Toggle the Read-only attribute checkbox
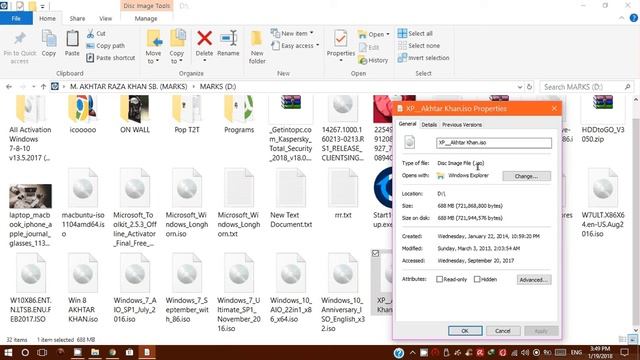The height and width of the screenshot is (360, 640). tap(439, 279)
